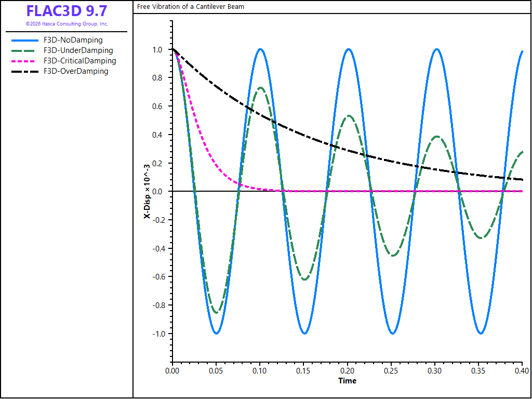Click the 0.05 tick label on the Time axis
The width and height of the screenshot is (532, 399).
216,370
